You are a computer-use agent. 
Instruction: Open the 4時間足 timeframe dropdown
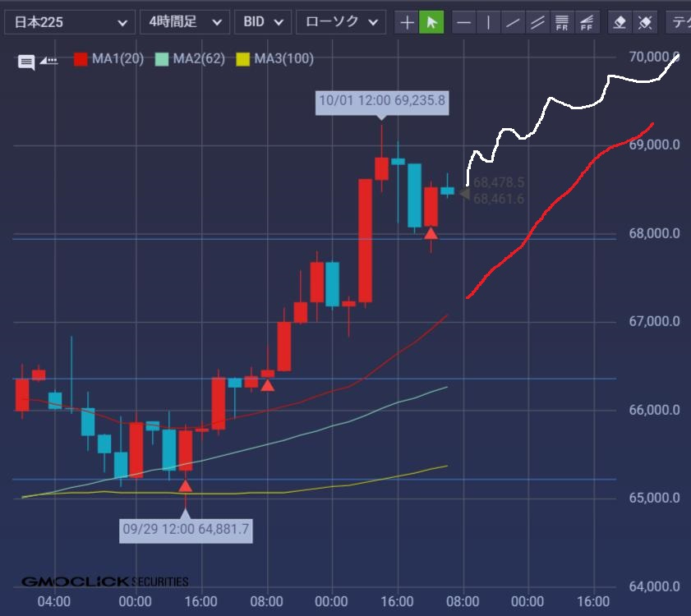click(x=185, y=22)
